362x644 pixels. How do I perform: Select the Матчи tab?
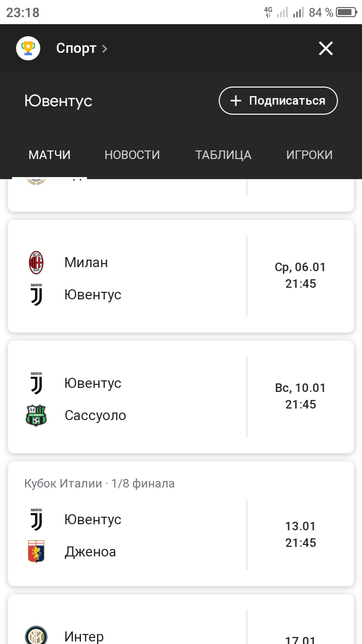(49, 155)
